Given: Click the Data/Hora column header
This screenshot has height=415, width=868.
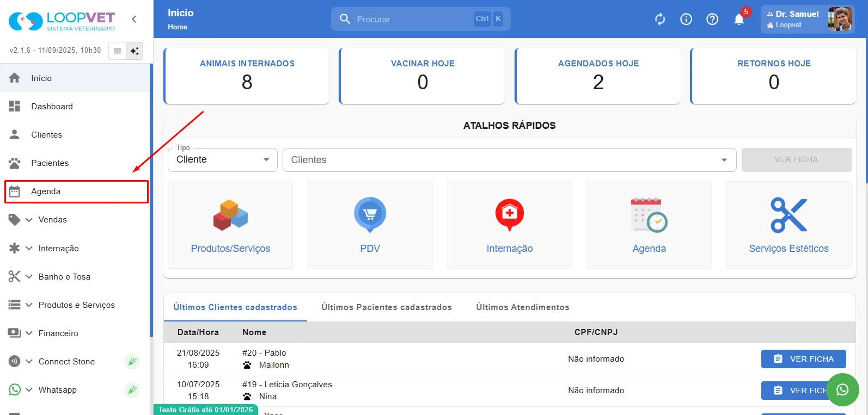Looking at the screenshot, I should pyautogui.click(x=198, y=332).
